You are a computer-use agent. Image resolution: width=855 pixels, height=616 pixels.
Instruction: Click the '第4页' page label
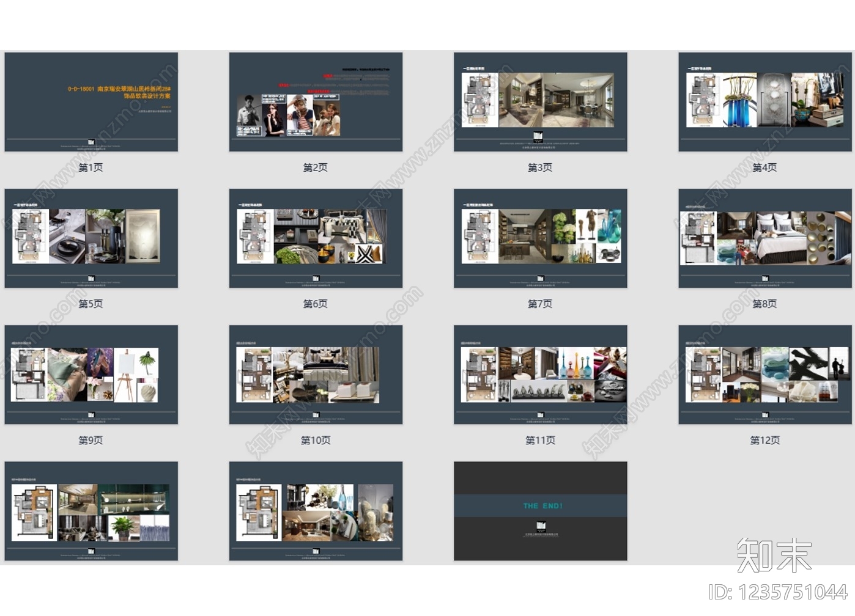point(764,167)
